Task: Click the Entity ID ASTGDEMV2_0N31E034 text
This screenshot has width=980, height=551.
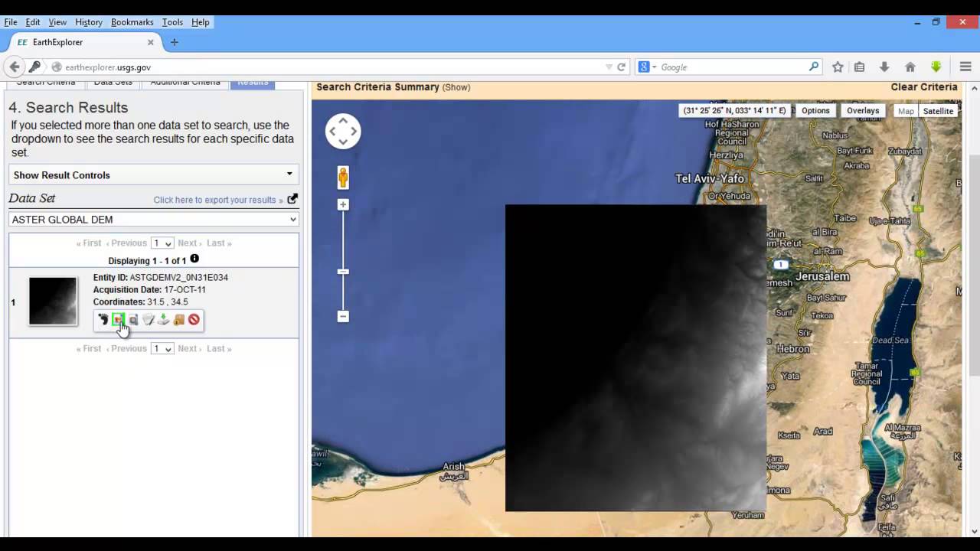Action: (x=161, y=278)
